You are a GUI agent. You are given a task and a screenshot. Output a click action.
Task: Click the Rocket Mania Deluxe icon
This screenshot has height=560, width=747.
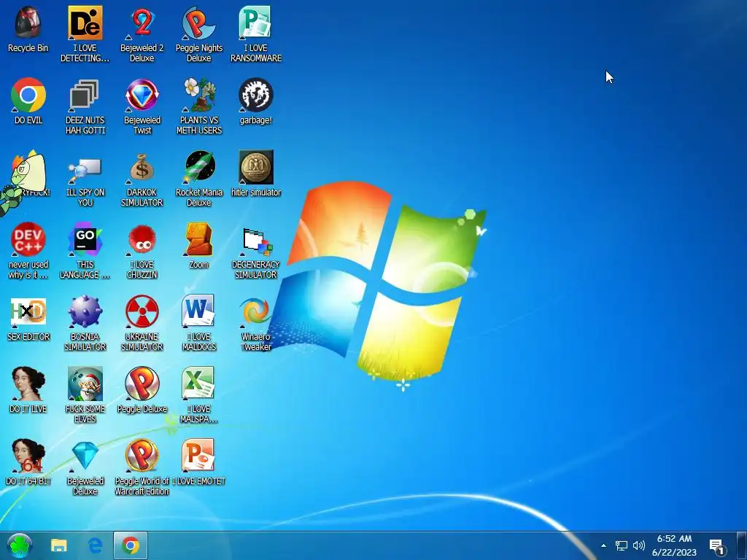[199, 167]
